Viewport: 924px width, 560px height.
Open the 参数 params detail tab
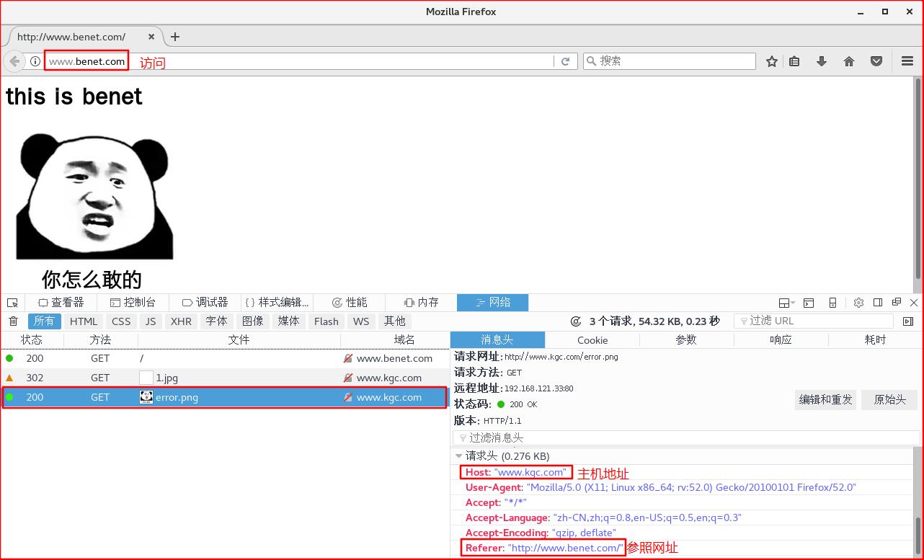coord(686,340)
